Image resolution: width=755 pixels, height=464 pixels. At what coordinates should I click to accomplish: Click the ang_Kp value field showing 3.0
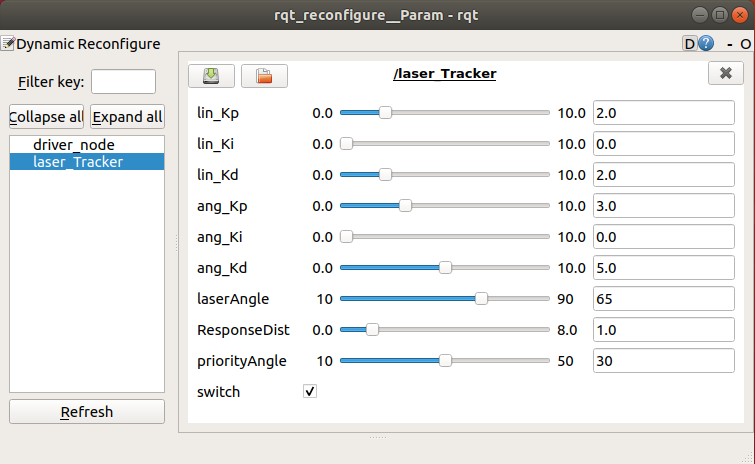[664, 206]
